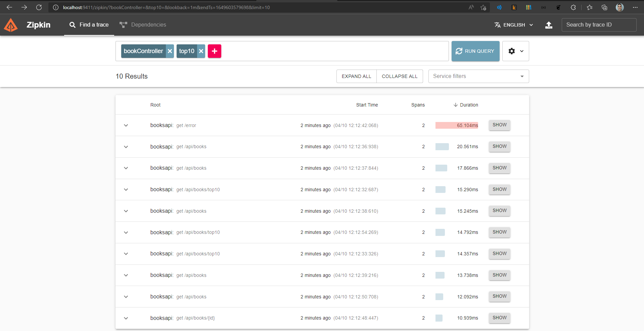Add a new search criterion with plus
Screen dimensions: 644x331
pos(215,51)
